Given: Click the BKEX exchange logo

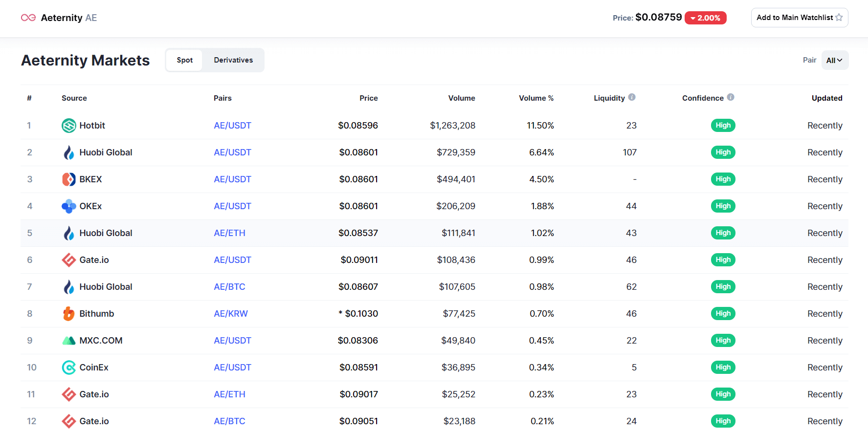Looking at the screenshot, I should click(69, 179).
